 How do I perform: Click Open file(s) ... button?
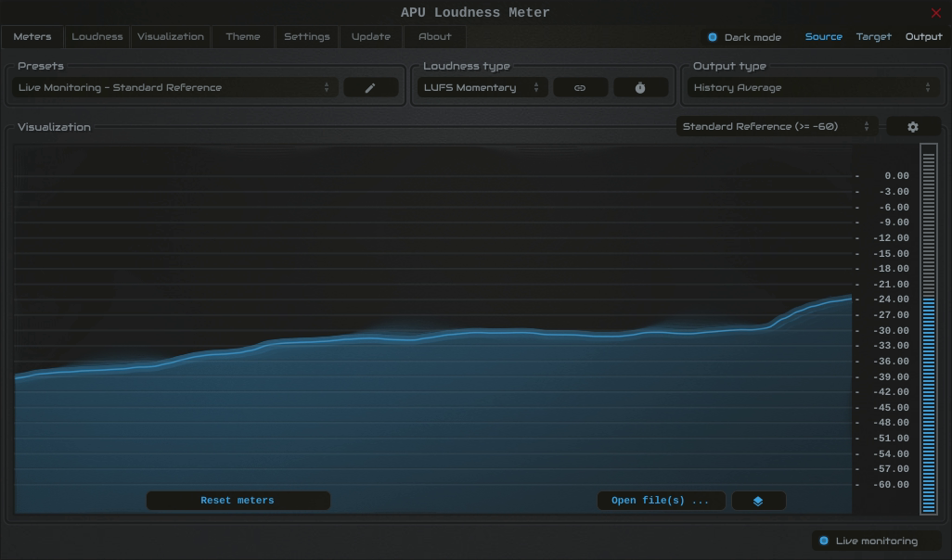click(662, 501)
